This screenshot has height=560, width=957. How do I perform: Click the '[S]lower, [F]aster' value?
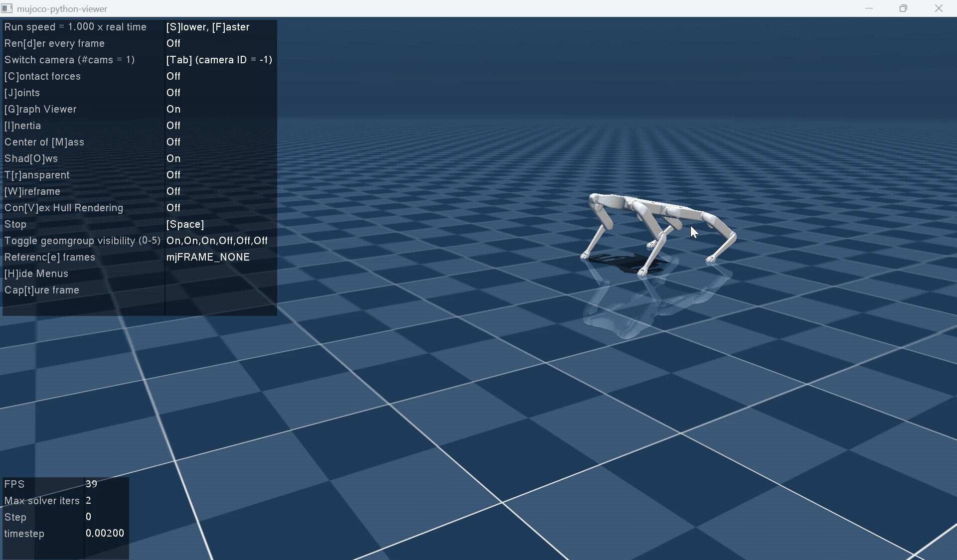pyautogui.click(x=208, y=27)
